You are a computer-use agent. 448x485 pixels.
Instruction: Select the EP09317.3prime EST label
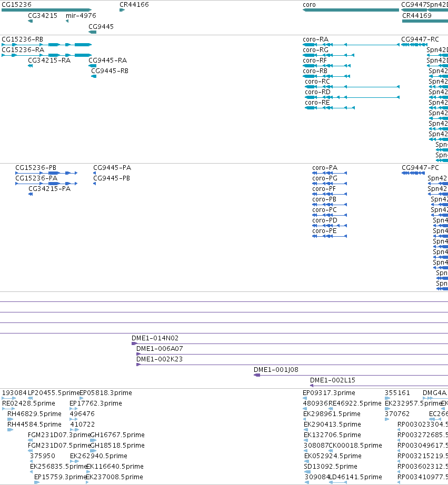pyautogui.click(x=329, y=393)
